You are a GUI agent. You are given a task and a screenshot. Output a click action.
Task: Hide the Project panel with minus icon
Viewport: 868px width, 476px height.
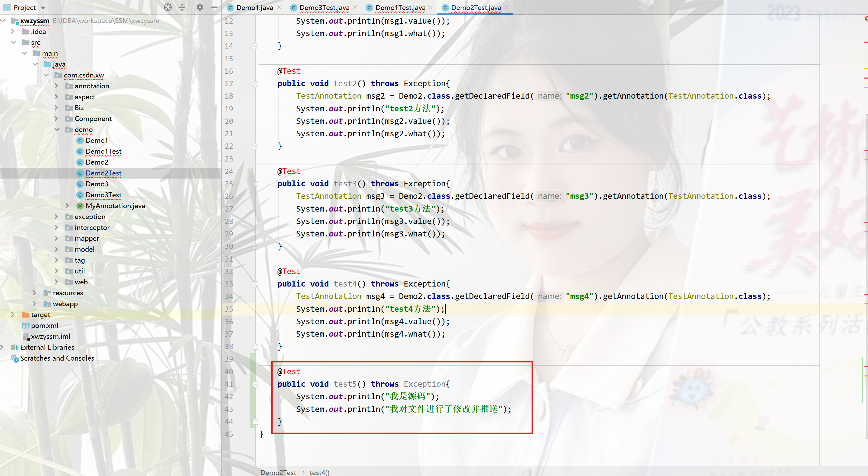pyautogui.click(x=214, y=7)
